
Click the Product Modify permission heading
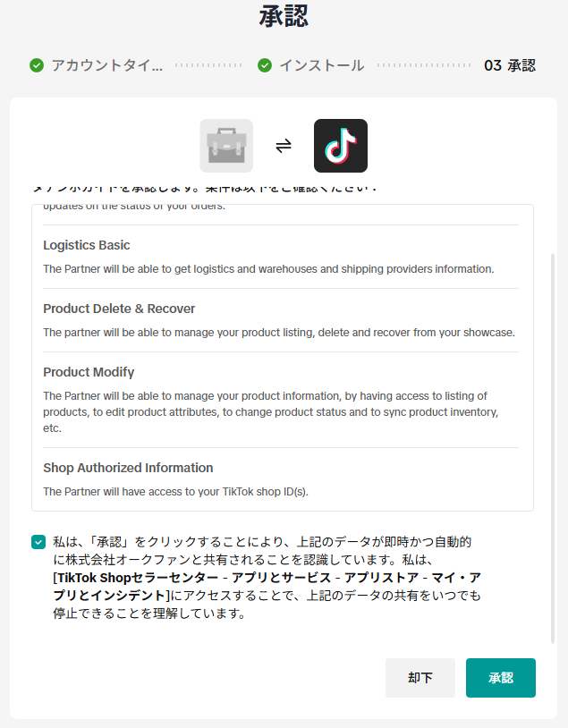coord(89,372)
